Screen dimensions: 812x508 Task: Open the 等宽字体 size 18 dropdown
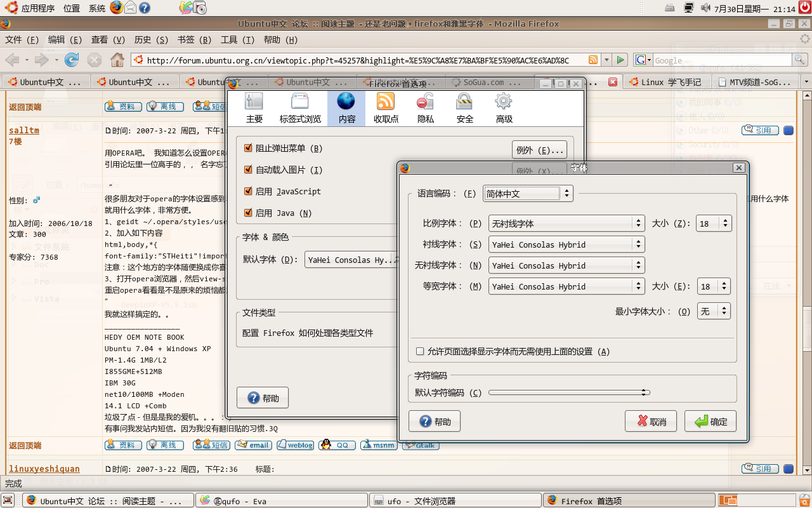coord(714,286)
